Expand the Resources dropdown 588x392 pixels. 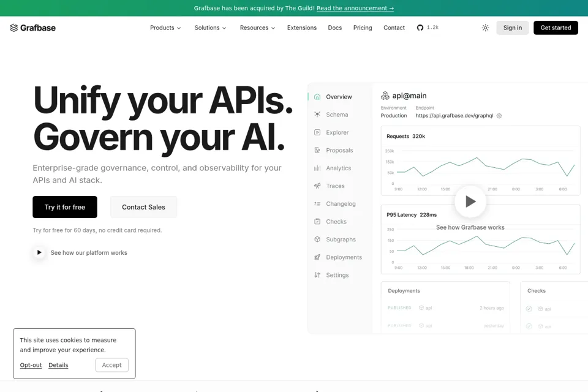tap(258, 28)
